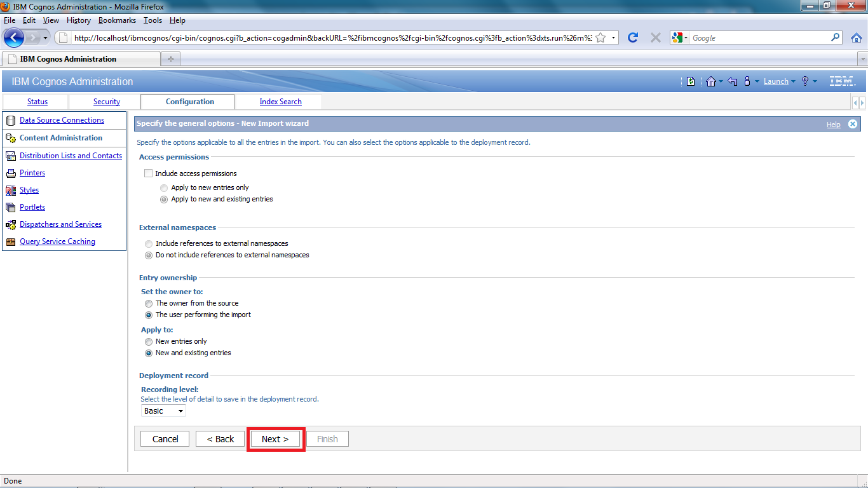Screen dimensions: 868x488
Task: Open My Area options dropdown arrow
Action: [757, 82]
